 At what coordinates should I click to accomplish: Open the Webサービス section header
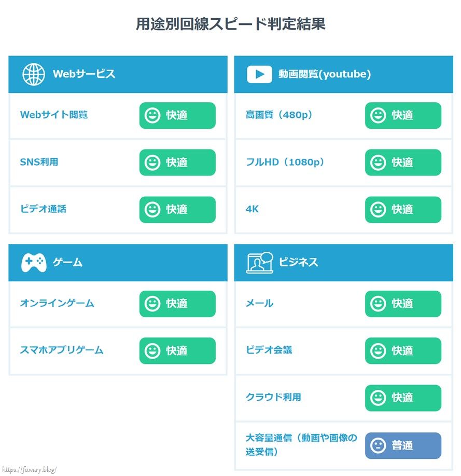(x=118, y=74)
